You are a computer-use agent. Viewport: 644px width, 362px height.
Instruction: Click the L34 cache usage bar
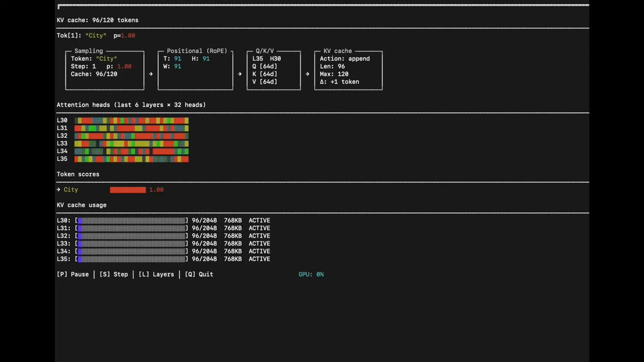131,251
